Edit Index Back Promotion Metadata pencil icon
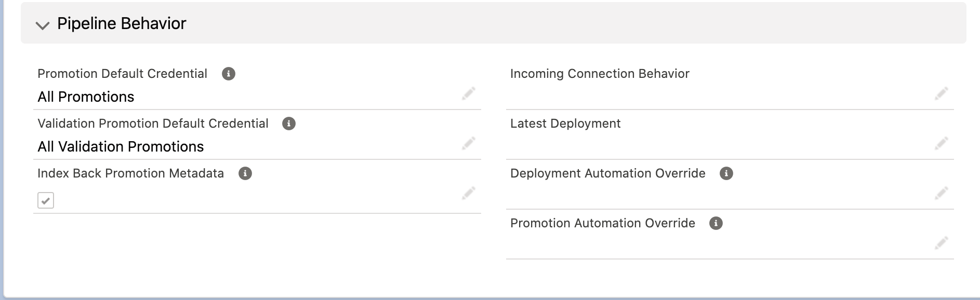Screen dimensions: 980x300 coord(469,193)
